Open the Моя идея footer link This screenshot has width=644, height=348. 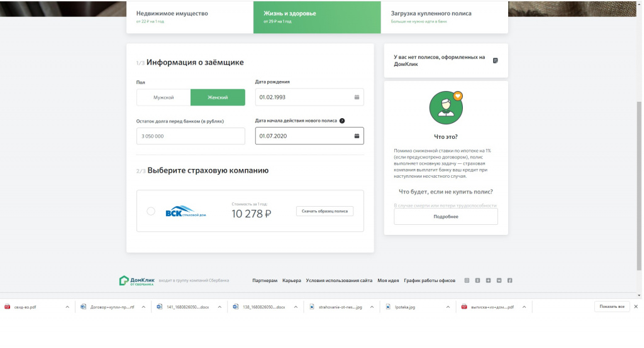tap(388, 281)
